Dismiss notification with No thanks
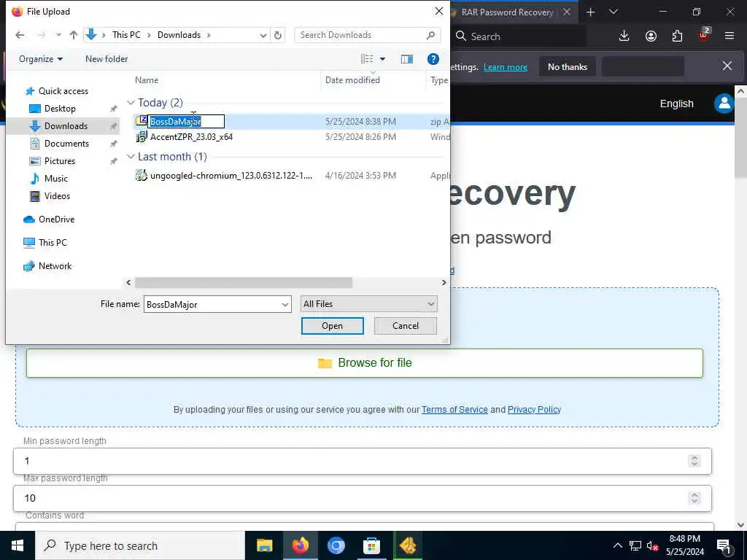Image resolution: width=747 pixels, height=560 pixels. 568,67
